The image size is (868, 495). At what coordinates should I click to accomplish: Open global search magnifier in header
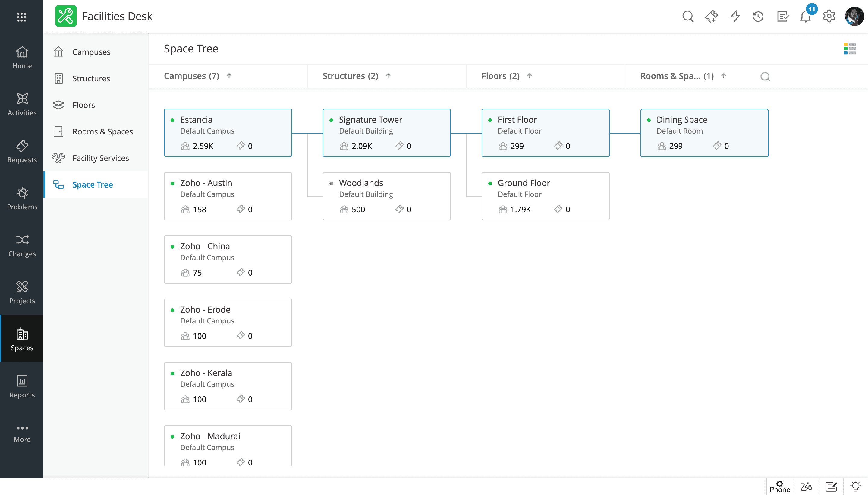click(x=688, y=16)
